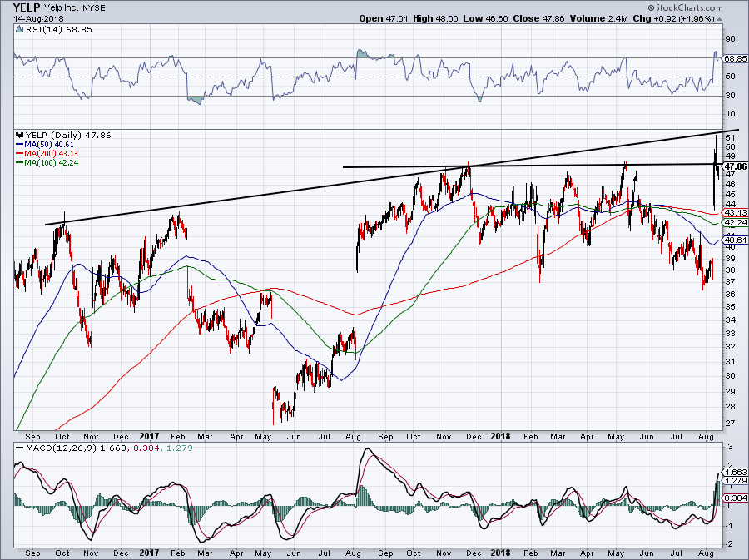This screenshot has height=560, width=749.
Task: Click the red 0.384 value in the MACD legend
Action: [145, 448]
